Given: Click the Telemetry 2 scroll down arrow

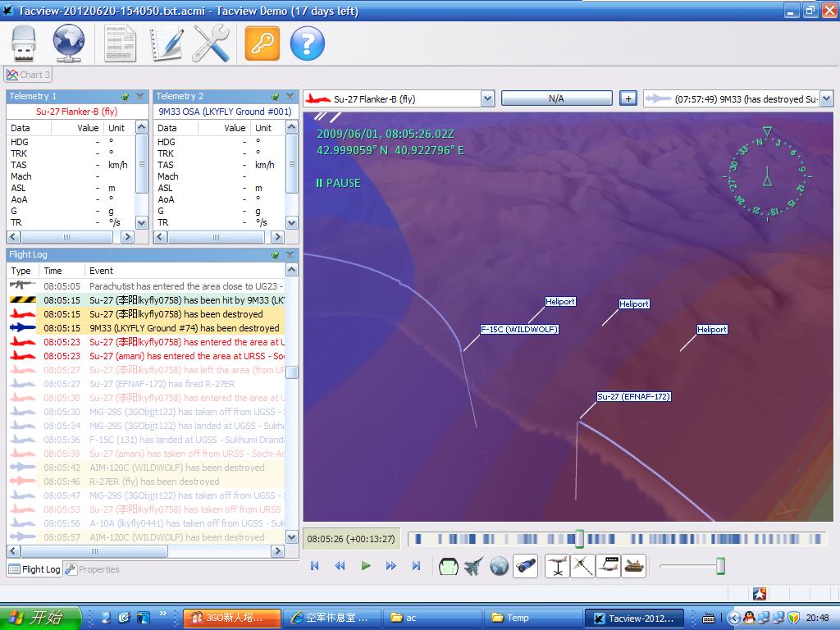Looking at the screenshot, I should (291, 222).
